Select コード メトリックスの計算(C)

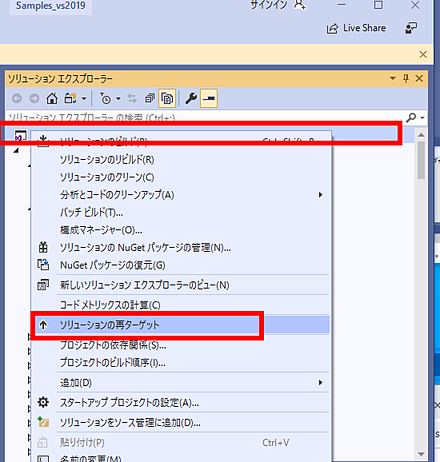[182, 305]
